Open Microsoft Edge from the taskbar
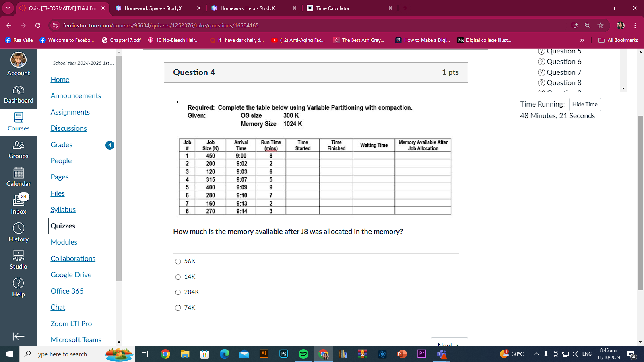 pos(225,354)
